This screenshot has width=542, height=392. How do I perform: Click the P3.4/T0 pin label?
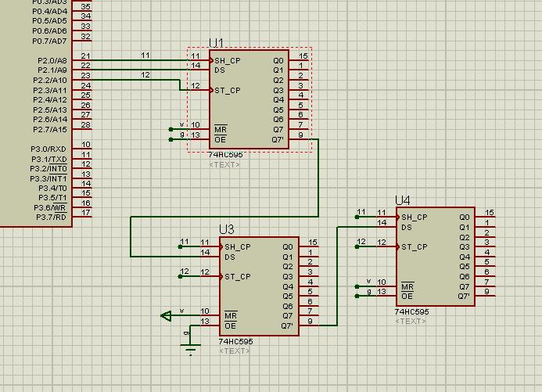pos(52,189)
